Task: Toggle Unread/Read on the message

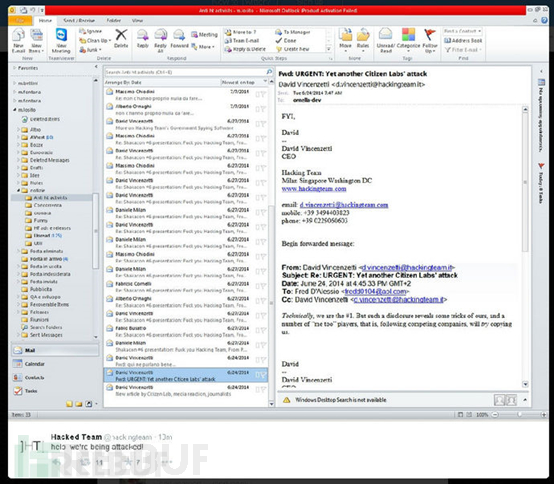Action: click(x=385, y=40)
